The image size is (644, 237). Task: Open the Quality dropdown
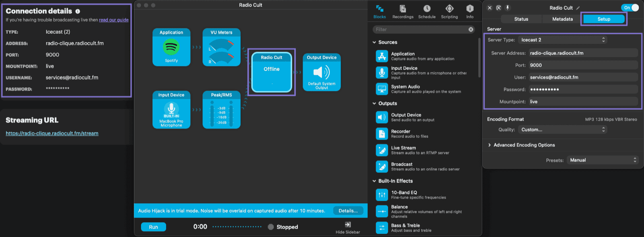tap(562, 130)
